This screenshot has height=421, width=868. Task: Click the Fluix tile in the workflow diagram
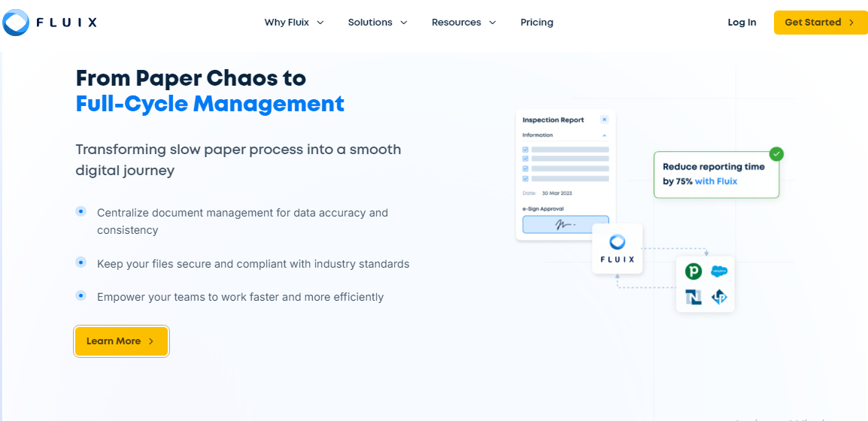(617, 249)
